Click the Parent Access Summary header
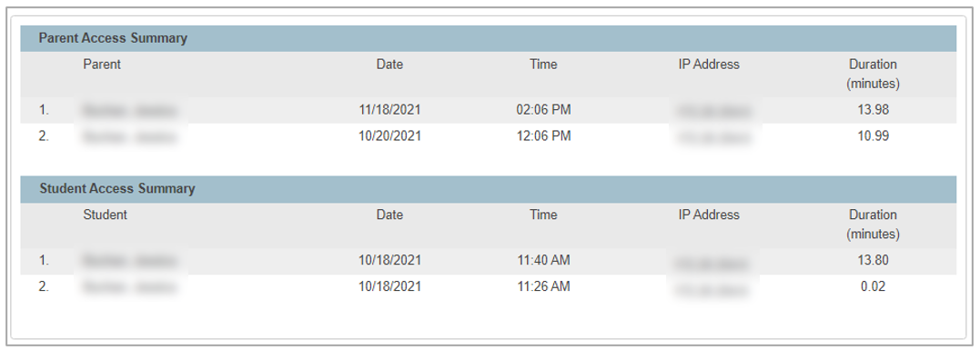 113,38
